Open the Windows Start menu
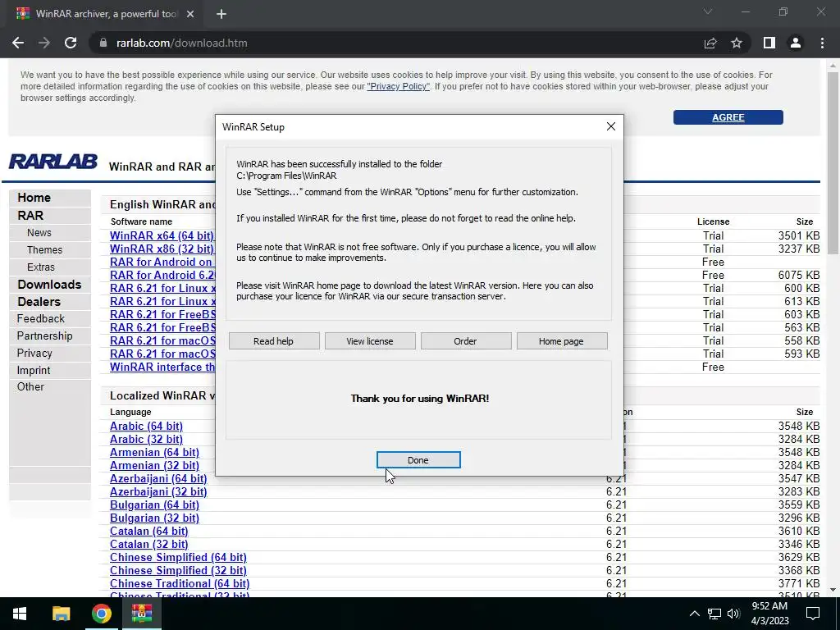The height and width of the screenshot is (630, 840). pos(20,614)
